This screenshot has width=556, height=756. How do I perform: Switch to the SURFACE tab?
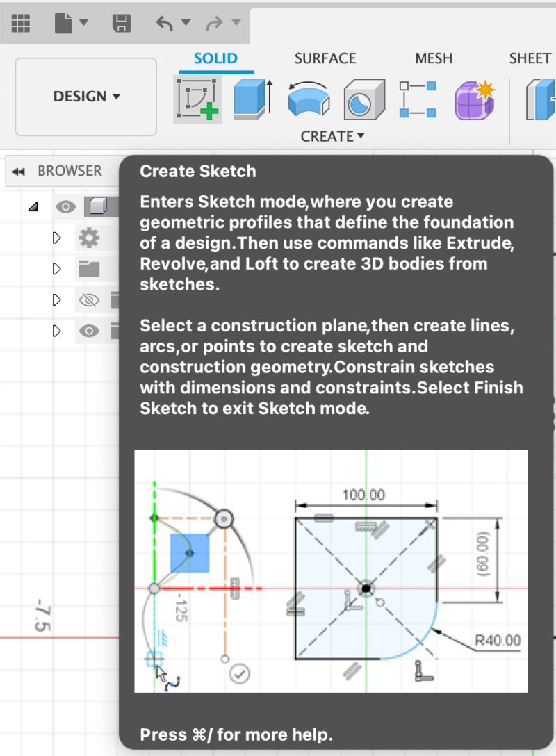point(325,58)
